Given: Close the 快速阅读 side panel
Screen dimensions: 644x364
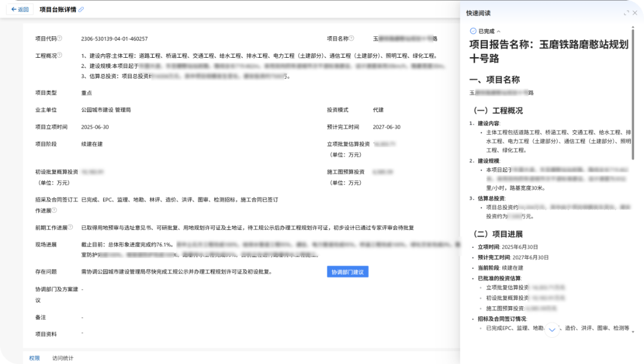Looking at the screenshot, I should (x=635, y=13).
